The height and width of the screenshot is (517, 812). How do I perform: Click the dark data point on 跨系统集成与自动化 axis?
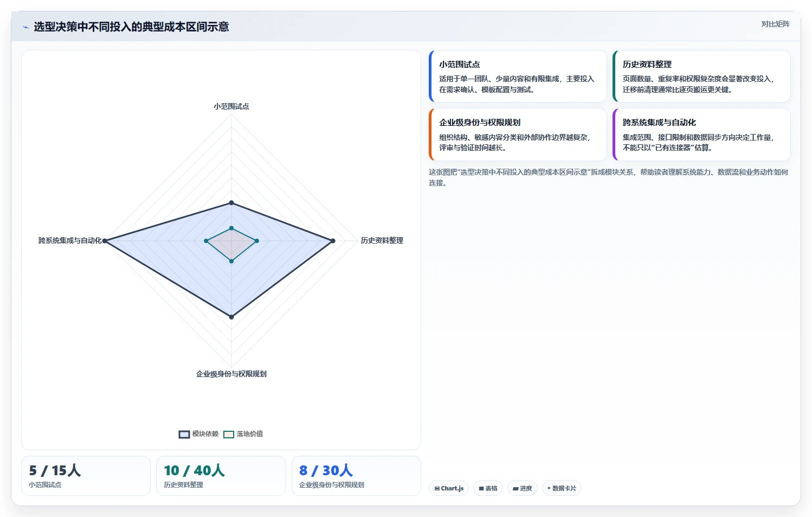[x=105, y=241]
